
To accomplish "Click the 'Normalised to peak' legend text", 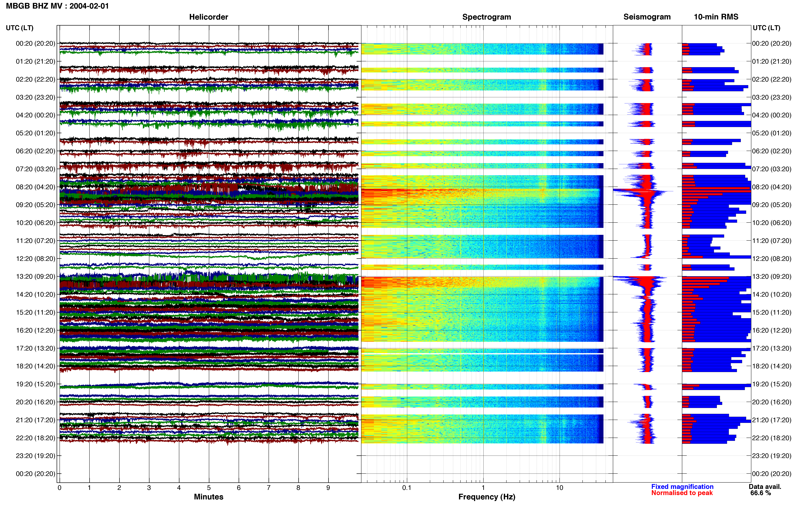I will tap(682, 493).
